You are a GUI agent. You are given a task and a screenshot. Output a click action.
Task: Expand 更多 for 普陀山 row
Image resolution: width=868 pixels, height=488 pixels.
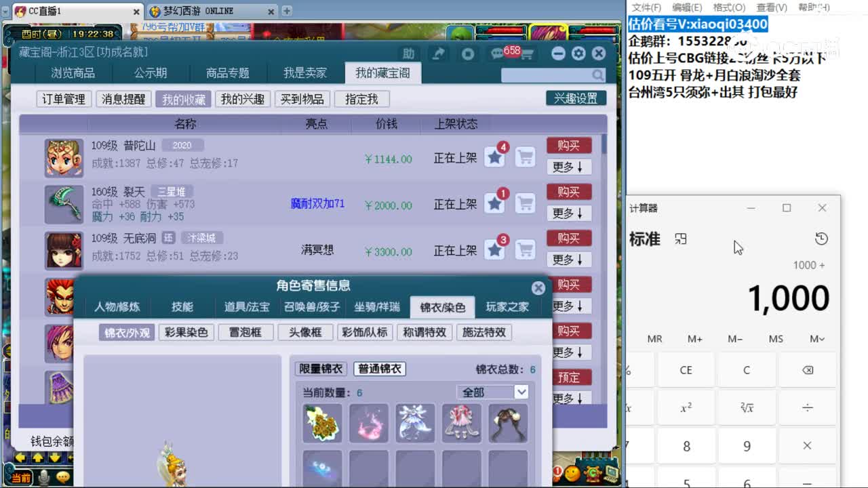pos(568,167)
